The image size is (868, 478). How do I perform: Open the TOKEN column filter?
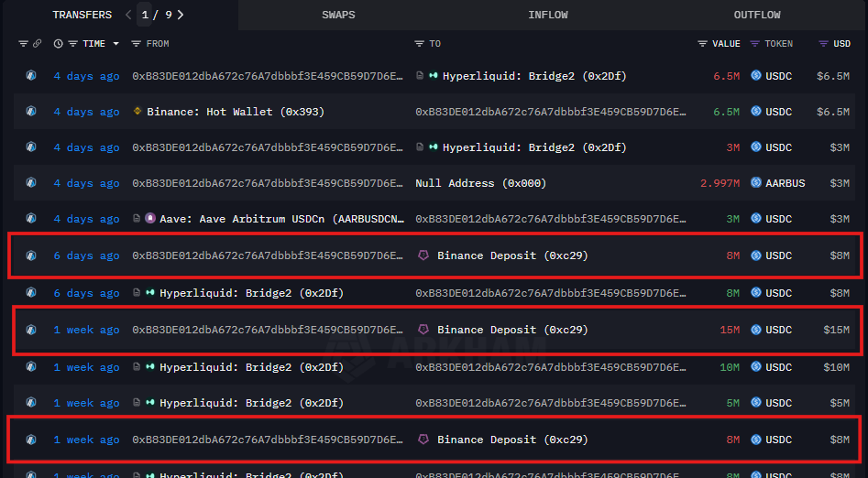754,44
